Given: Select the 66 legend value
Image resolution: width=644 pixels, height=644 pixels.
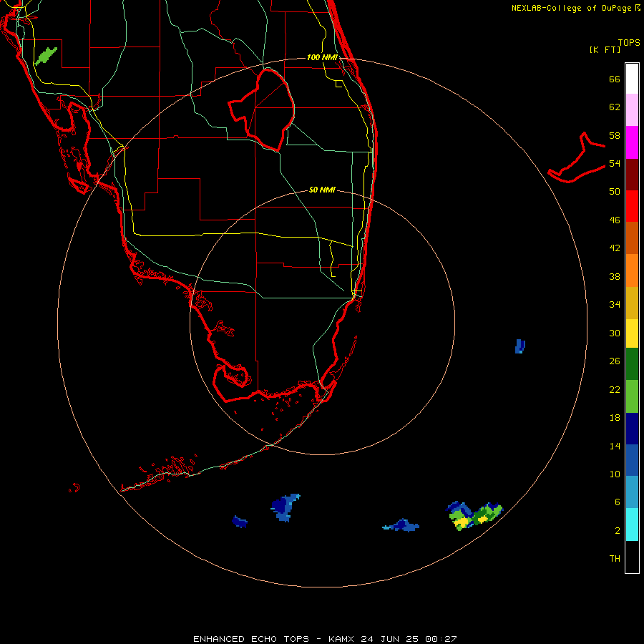Looking at the screenshot, I should point(615,79).
